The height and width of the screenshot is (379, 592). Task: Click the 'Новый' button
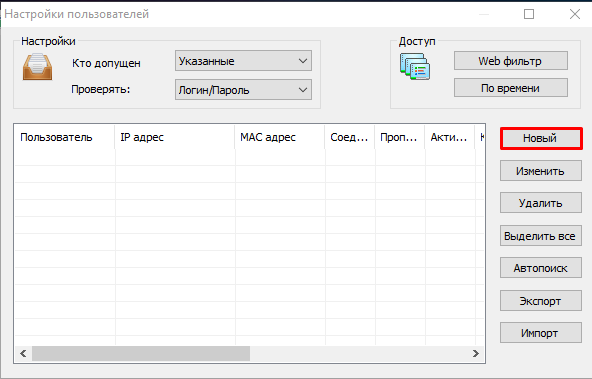541,138
